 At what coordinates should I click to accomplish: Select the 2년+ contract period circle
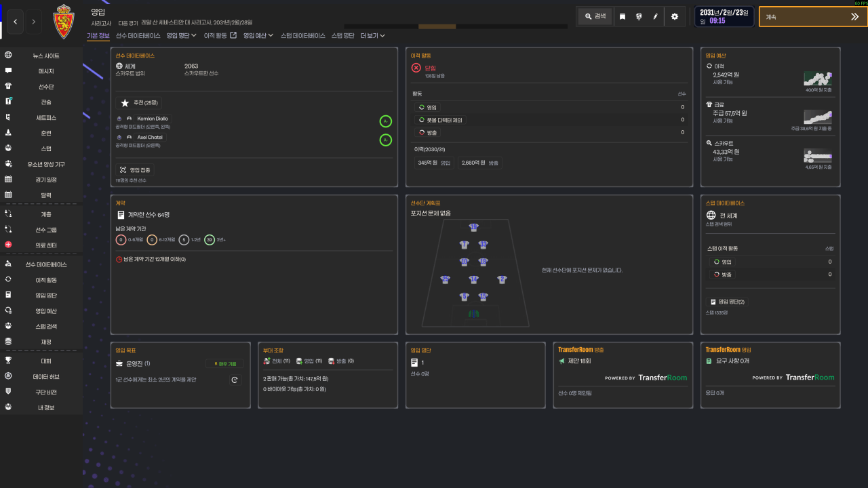click(x=210, y=239)
